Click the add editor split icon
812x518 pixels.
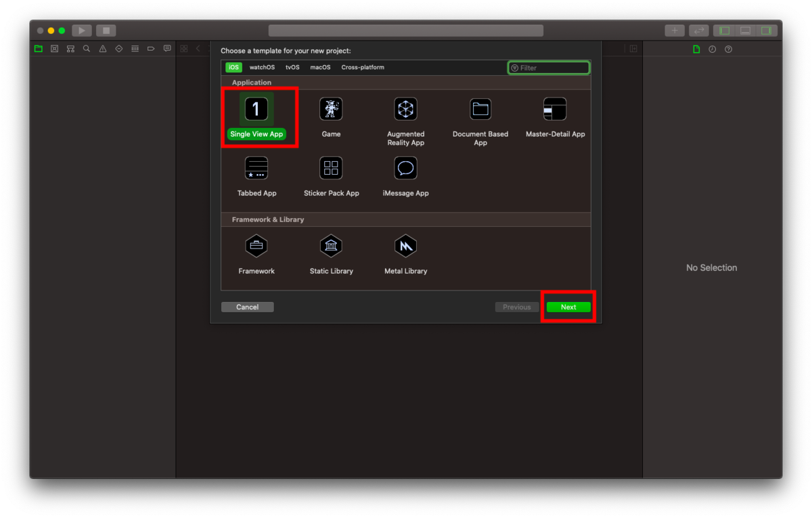click(633, 49)
